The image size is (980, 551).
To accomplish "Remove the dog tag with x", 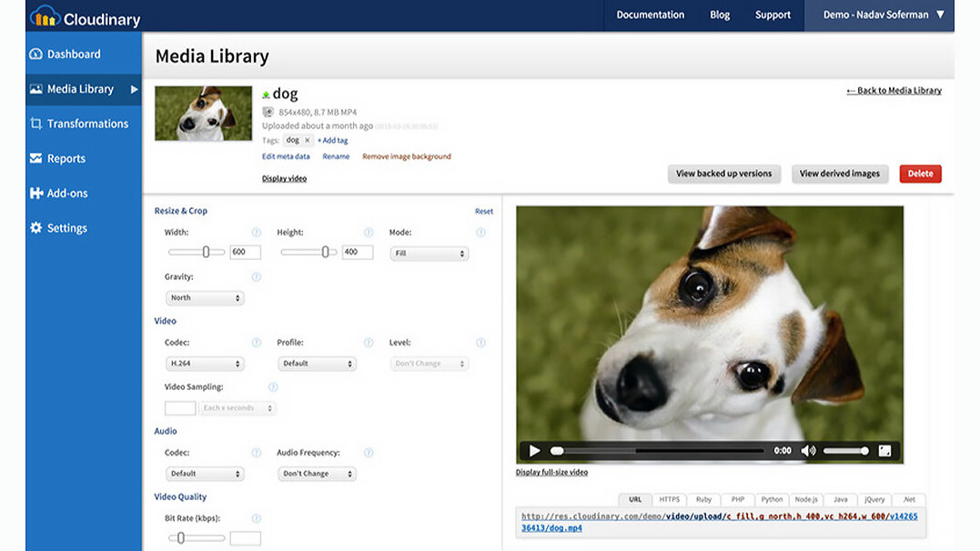I will [308, 141].
